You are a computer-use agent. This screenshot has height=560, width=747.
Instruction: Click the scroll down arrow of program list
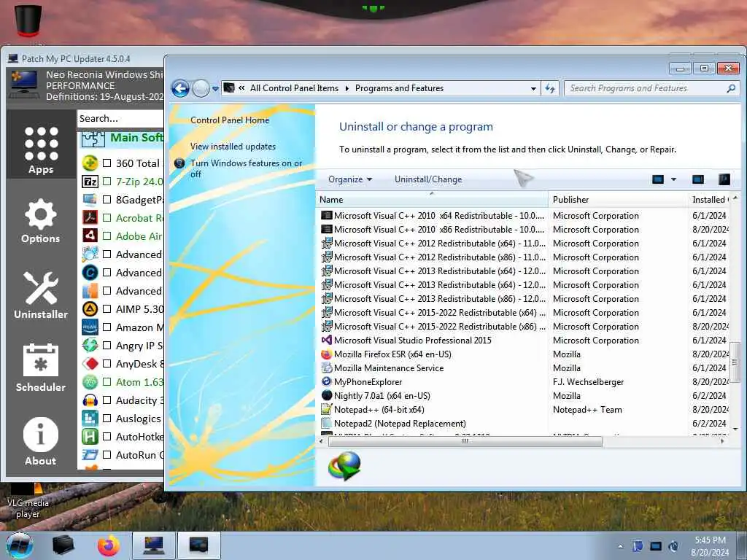coord(735,429)
